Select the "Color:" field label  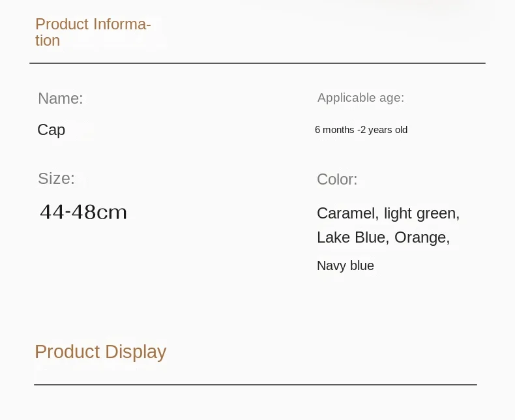[x=337, y=179]
